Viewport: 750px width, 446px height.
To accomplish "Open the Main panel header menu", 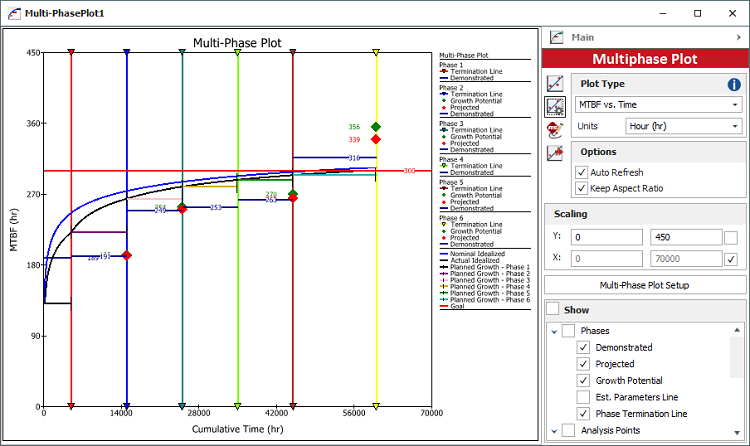I will [736, 37].
